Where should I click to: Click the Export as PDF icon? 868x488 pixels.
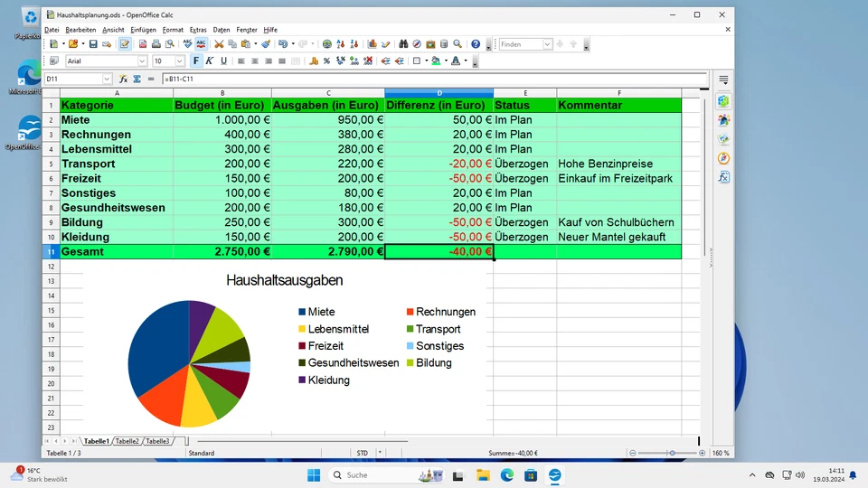click(x=143, y=44)
